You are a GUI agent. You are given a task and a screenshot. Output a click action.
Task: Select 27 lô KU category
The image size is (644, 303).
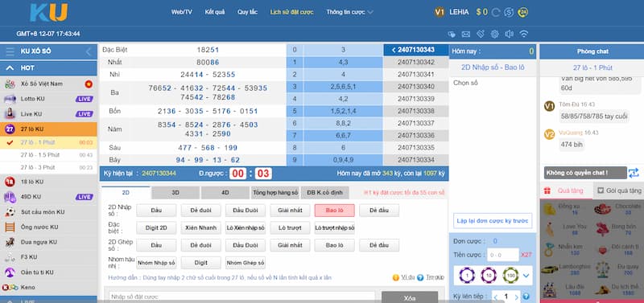point(48,129)
